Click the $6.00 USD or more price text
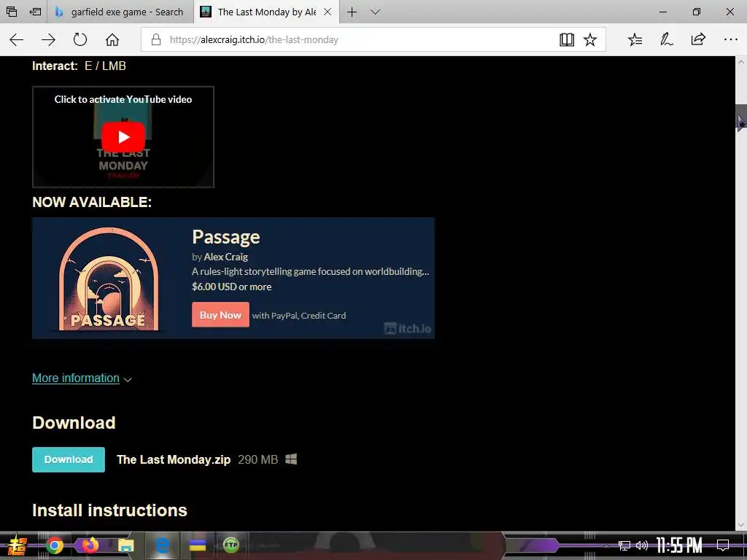The height and width of the screenshot is (560, 747). pyautogui.click(x=231, y=287)
